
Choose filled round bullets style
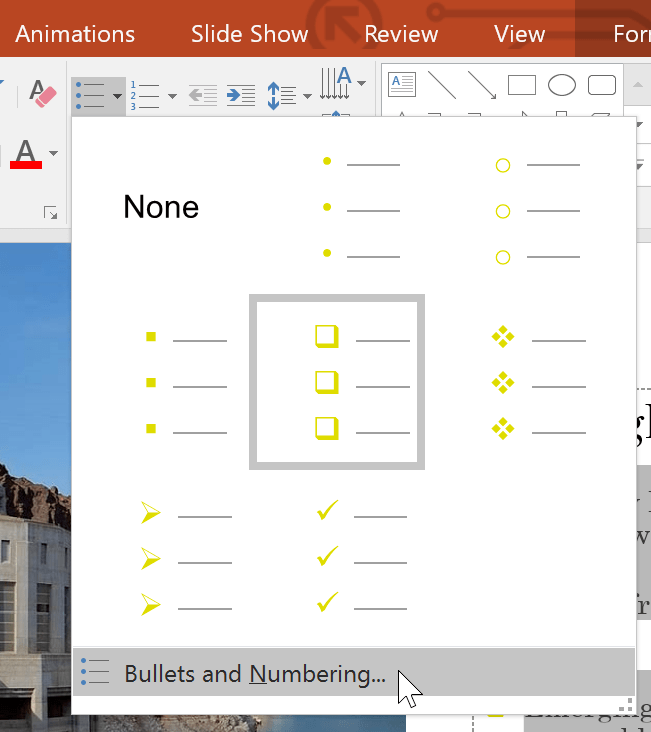(x=337, y=207)
